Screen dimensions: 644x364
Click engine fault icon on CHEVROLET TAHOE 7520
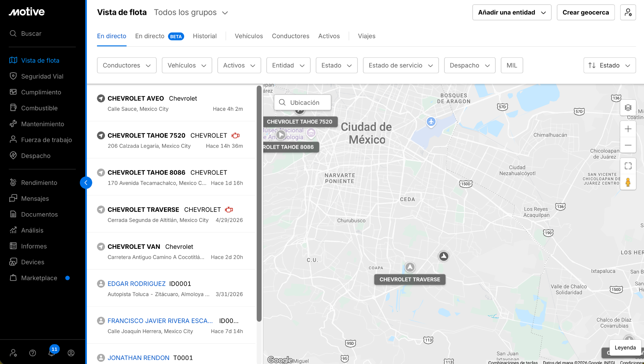pos(236,136)
